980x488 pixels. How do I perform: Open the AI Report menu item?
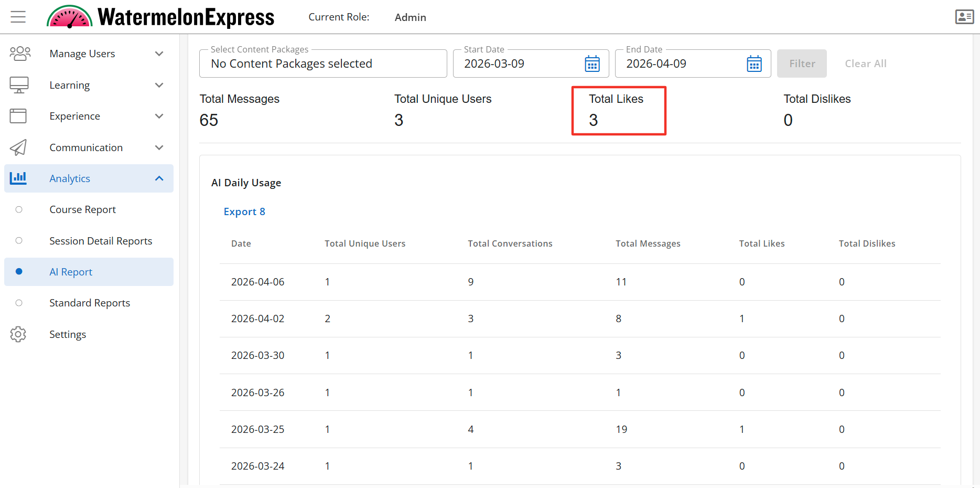tap(71, 272)
